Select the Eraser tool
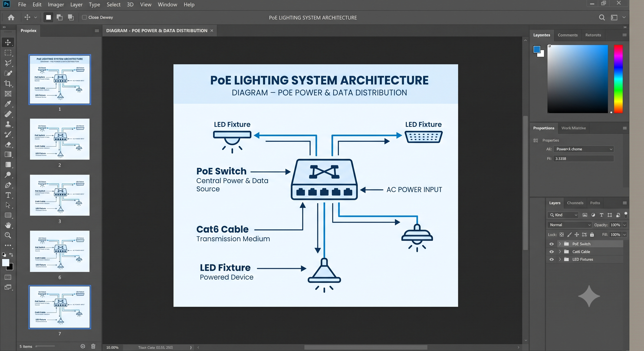 pos(8,145)
